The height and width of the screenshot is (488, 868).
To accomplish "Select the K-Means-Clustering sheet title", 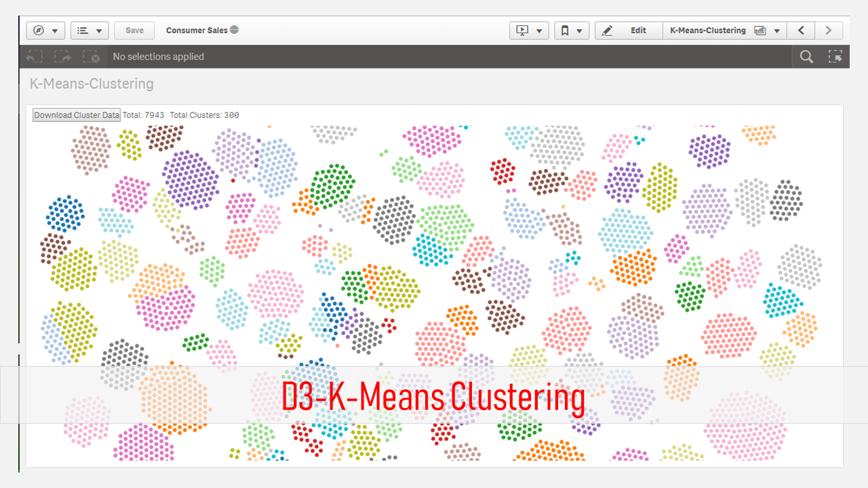I will [707, 30].
